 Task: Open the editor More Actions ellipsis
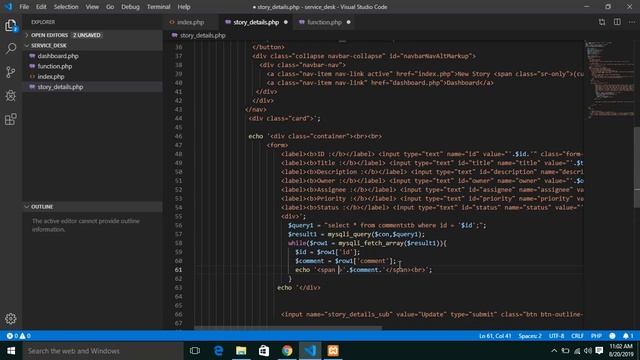pyautogui.click(x=632, y=22)
